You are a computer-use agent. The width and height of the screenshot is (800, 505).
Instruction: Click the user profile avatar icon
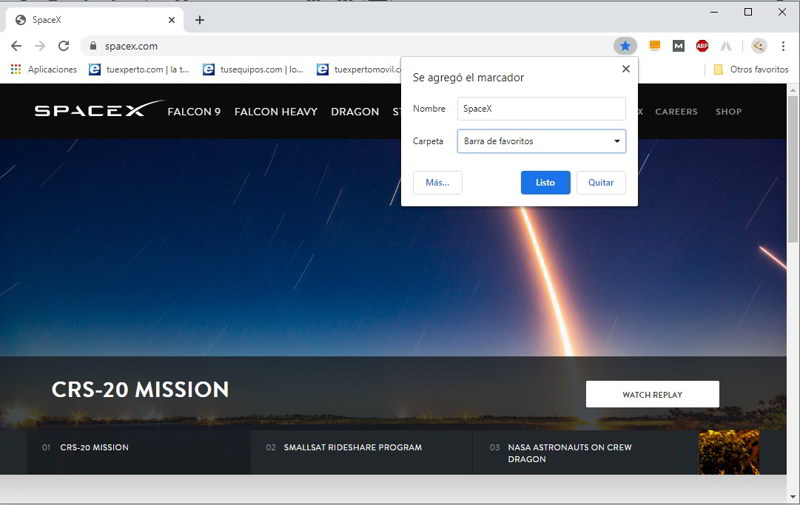759,46
